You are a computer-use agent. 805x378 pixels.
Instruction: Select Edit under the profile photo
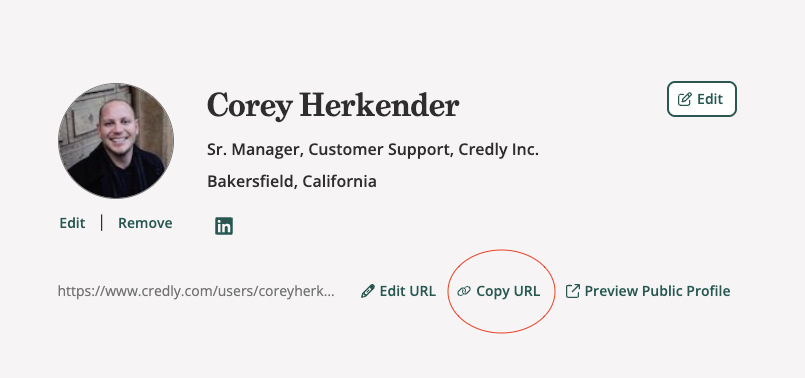72,223
